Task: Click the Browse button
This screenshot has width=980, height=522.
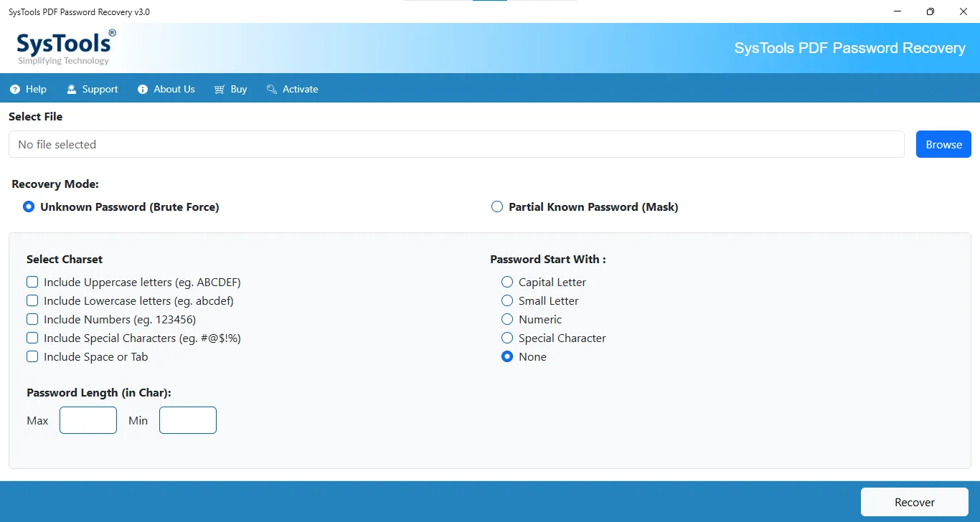Action: (943, 144)
